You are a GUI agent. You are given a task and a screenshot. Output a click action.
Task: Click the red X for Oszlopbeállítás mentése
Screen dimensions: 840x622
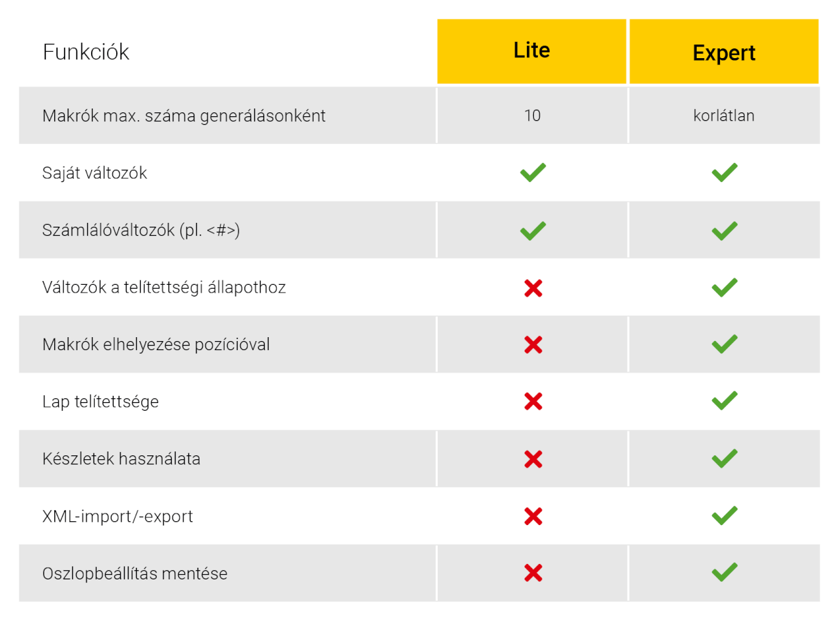pyautogui.click(x=533, y=573)
